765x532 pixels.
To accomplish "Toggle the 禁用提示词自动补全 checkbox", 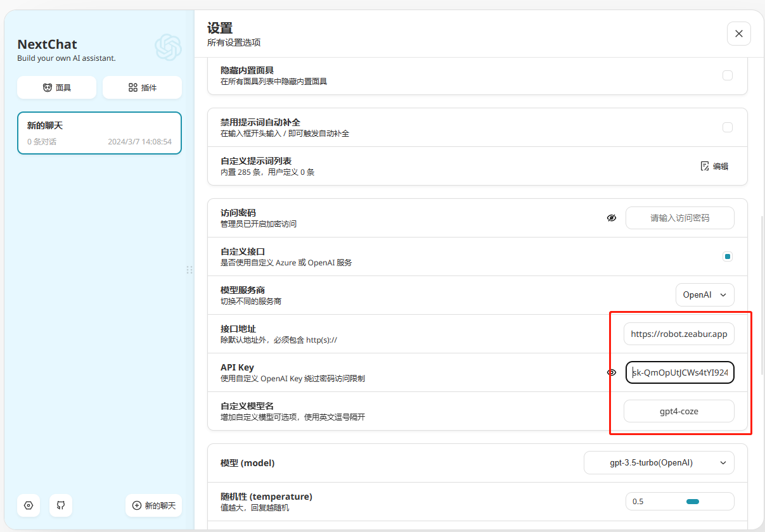I will (x=728, y=127).
